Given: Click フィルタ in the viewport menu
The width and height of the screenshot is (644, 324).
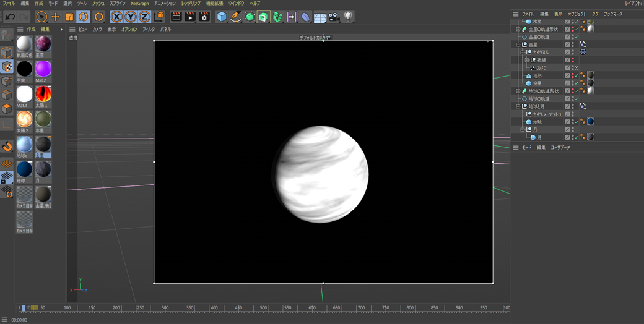Looking at the screenshot, I should click(149, 29).
